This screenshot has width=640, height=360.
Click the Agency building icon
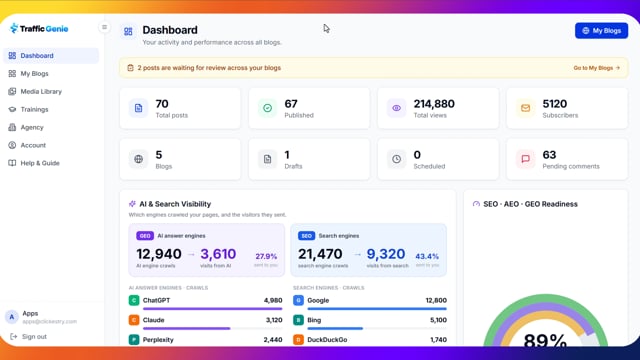click(12, 127)
